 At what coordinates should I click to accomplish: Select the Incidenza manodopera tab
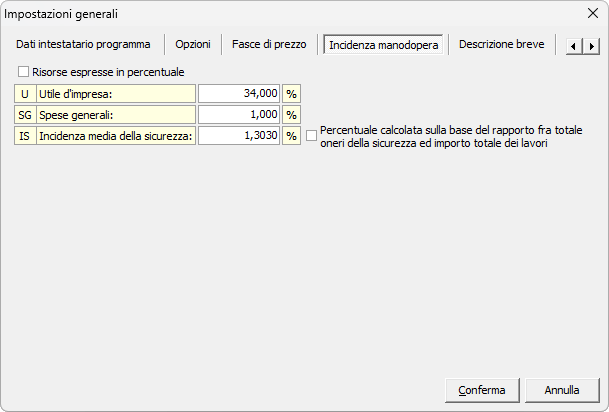click(383, 45)
